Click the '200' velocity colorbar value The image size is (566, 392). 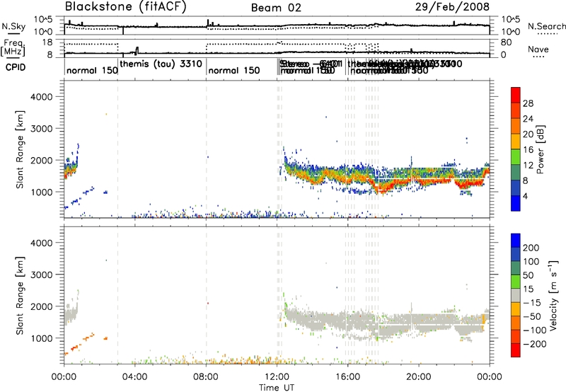pyautogui.click(x=531, y=248)
